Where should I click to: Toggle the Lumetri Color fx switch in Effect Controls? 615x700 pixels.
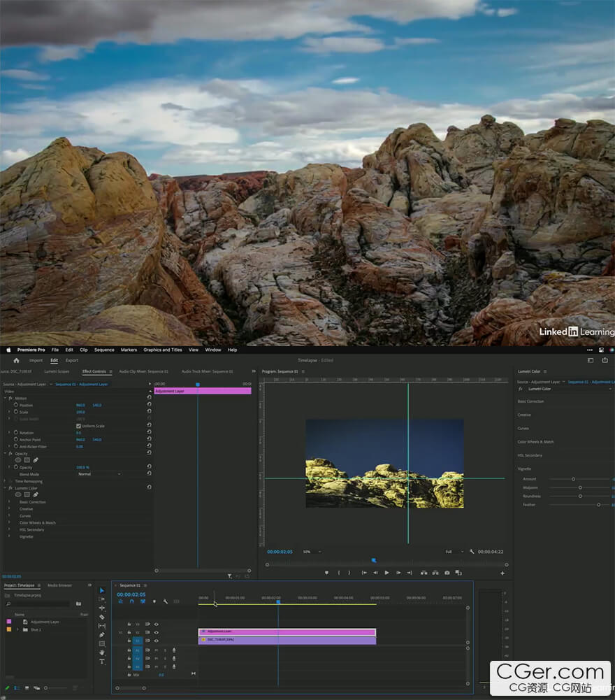point(10,488)
